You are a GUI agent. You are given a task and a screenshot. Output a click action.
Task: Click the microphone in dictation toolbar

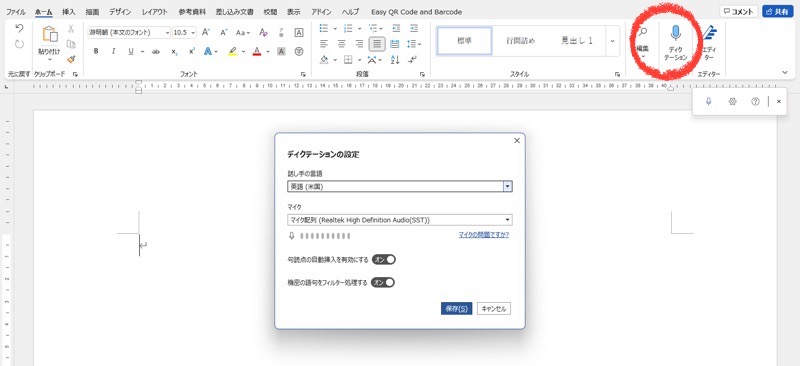[708, 102]
